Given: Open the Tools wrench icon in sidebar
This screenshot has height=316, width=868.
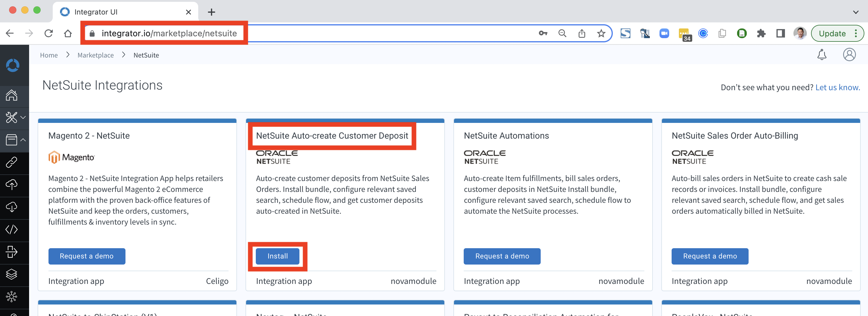Looking at the screenshot, I should point(12,117).
